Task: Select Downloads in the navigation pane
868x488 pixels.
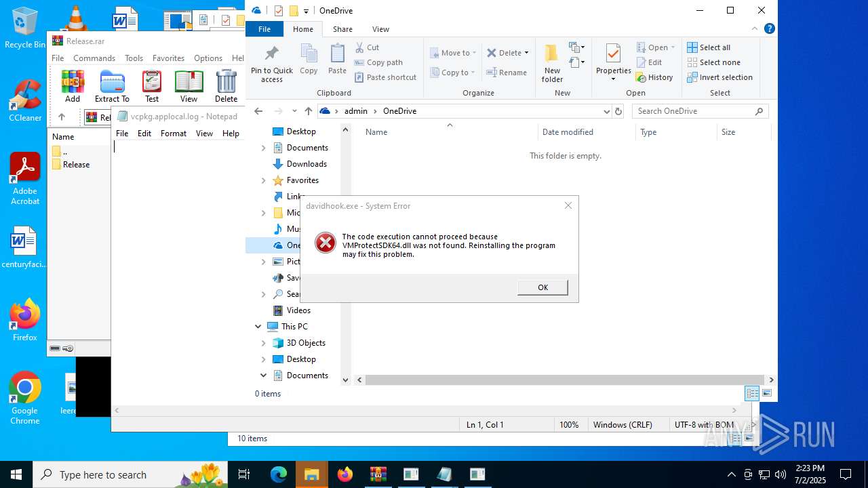Action: point(307,164)
